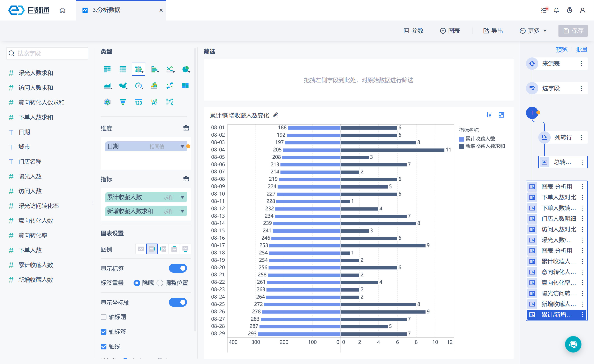Click the home icon

coord(62,10)
